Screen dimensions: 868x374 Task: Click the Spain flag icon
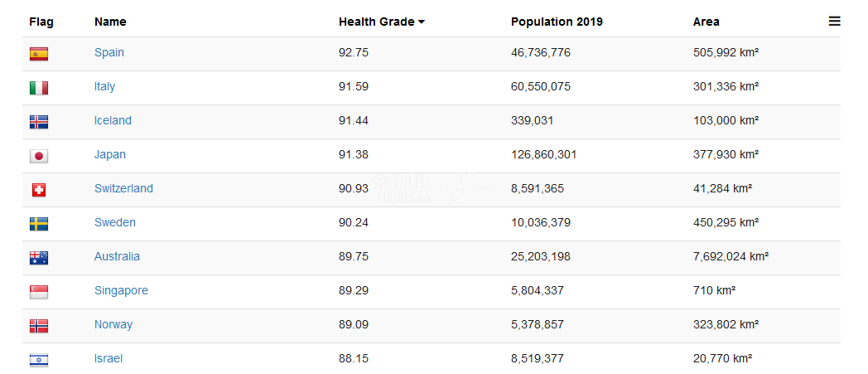[x=39, y=54]
